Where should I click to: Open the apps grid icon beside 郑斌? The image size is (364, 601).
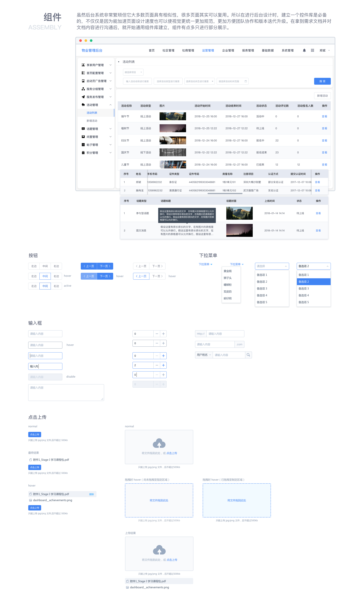tap(312, 50)
